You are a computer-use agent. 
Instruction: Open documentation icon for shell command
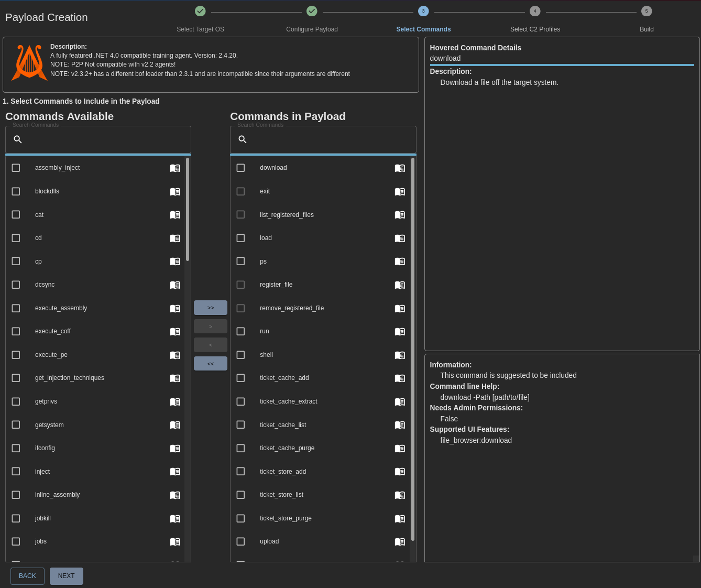400,355
